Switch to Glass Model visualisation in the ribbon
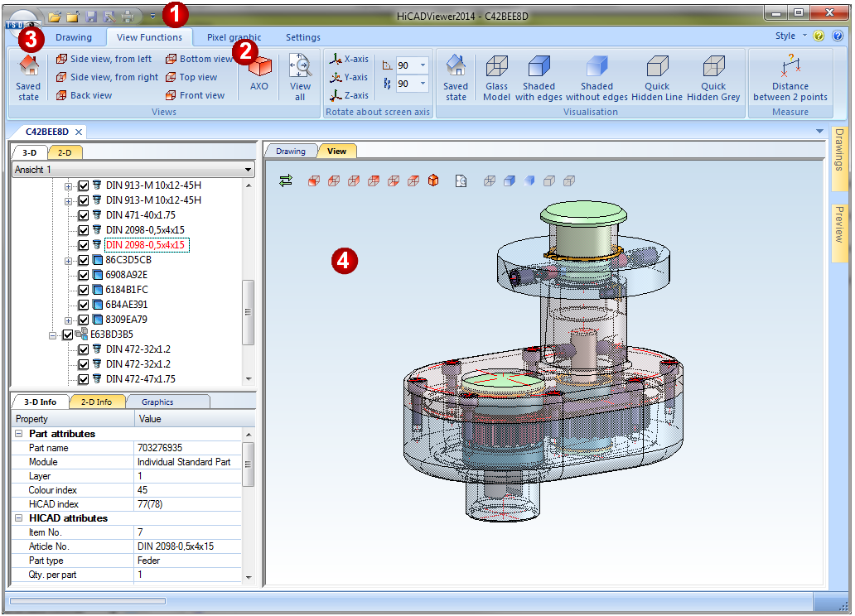This screenshot has height=616, width=855. pyautogui.click(x=497, y=77)
